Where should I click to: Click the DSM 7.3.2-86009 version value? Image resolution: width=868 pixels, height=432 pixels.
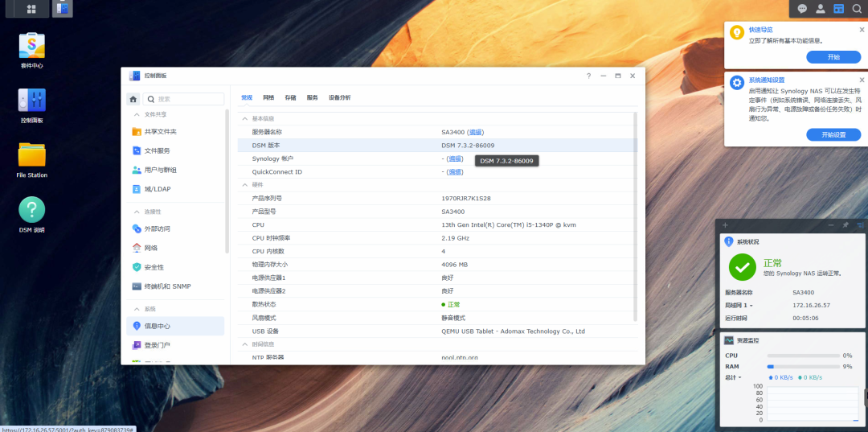coord(468,145)
